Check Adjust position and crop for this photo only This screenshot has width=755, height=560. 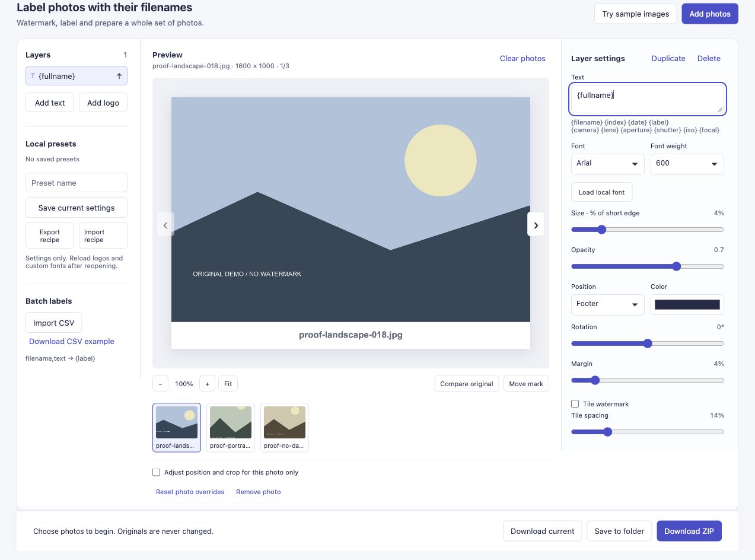pos(157,472)
